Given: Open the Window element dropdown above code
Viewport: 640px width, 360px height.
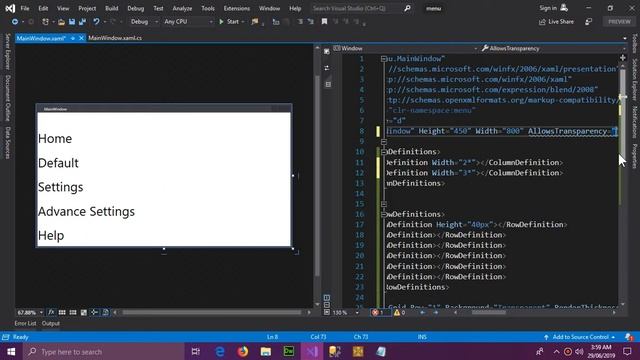Looking at the screenshot, I should tap(405, 48).
